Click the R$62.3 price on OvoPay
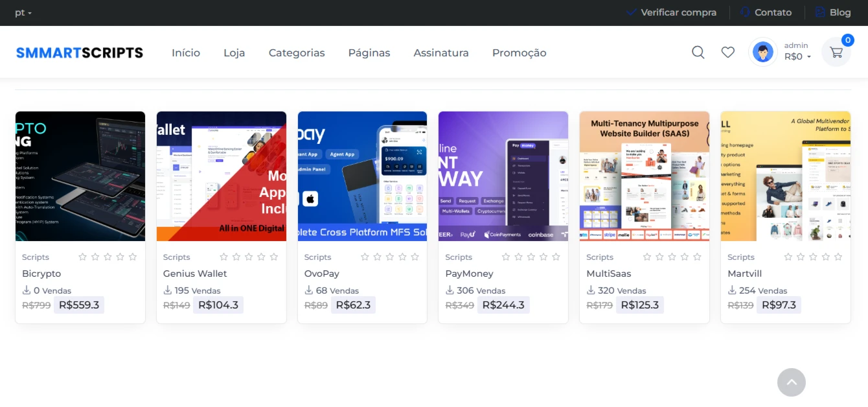This screenshot has height=407, width=868. point(353,305)
